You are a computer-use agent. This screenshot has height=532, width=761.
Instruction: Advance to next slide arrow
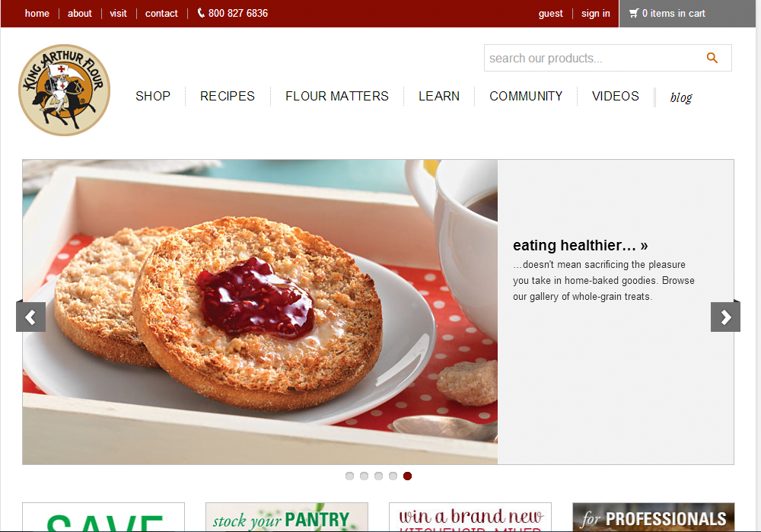click(725, 317)
